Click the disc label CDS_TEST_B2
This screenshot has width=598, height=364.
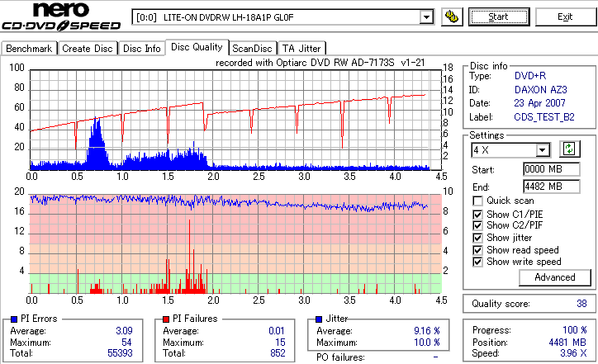click(544, 117)
